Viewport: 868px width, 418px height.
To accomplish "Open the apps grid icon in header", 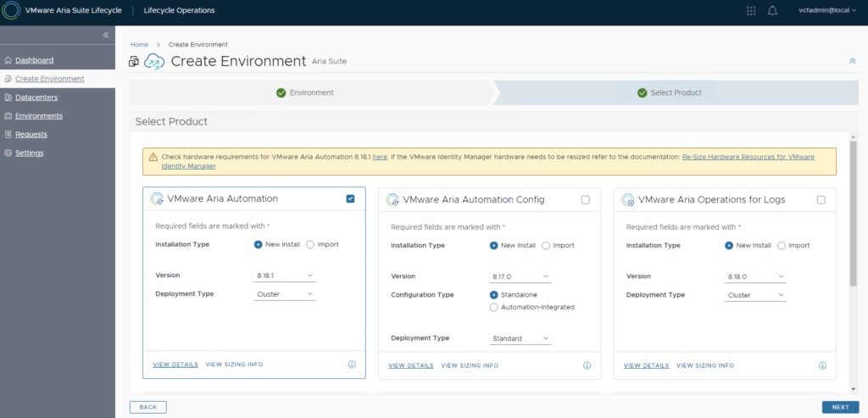I will (x=751, y=11).
